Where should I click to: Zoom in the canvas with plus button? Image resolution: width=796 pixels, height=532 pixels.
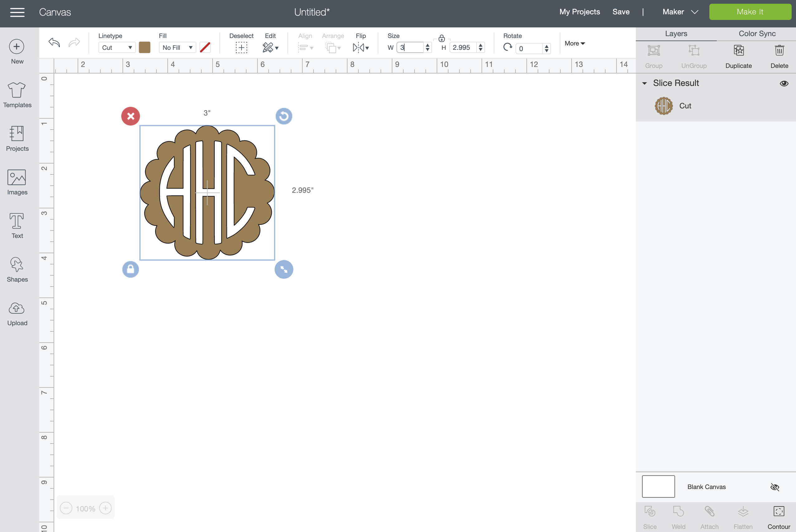tap(106, 508)
